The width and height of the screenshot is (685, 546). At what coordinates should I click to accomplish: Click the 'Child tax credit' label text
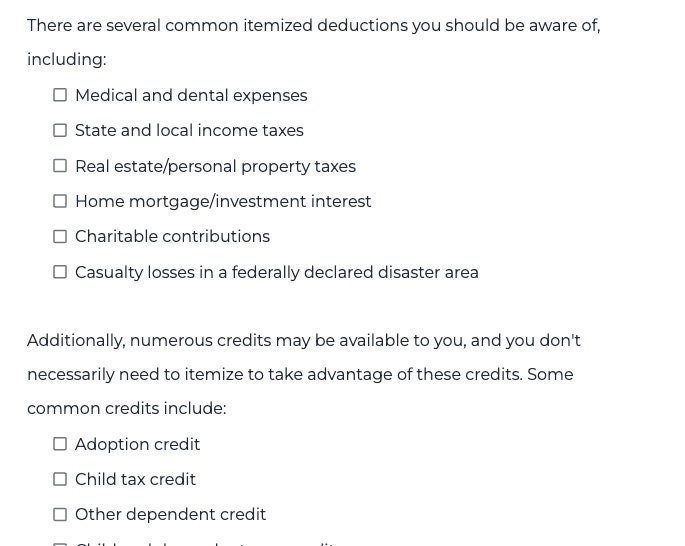135,479
